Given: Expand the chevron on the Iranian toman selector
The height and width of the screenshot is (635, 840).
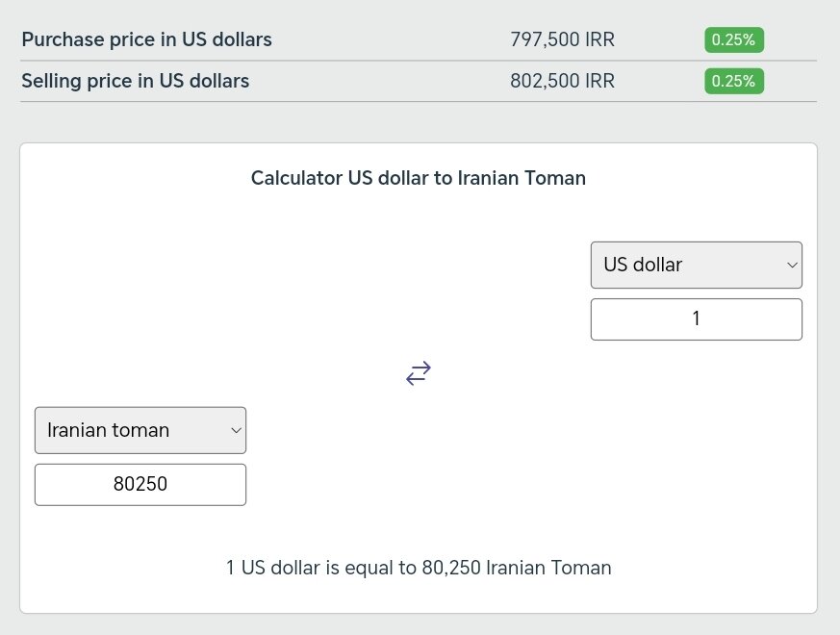Looking at the screenshot, I should click(x=236, y=430).
